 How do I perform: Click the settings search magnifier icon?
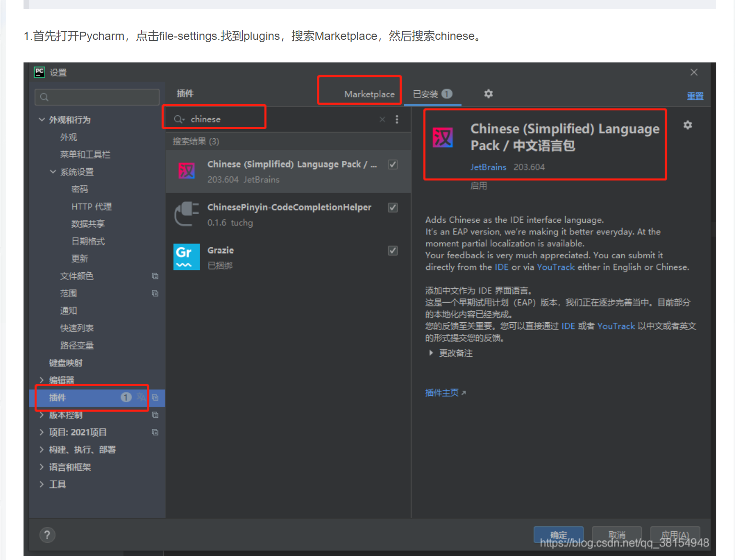click(x=44, y=97)
